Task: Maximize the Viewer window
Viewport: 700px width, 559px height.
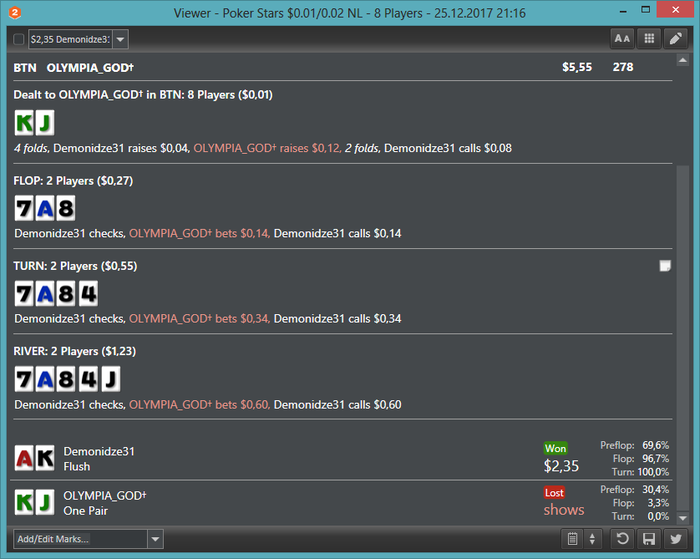Action: point(646,10)
